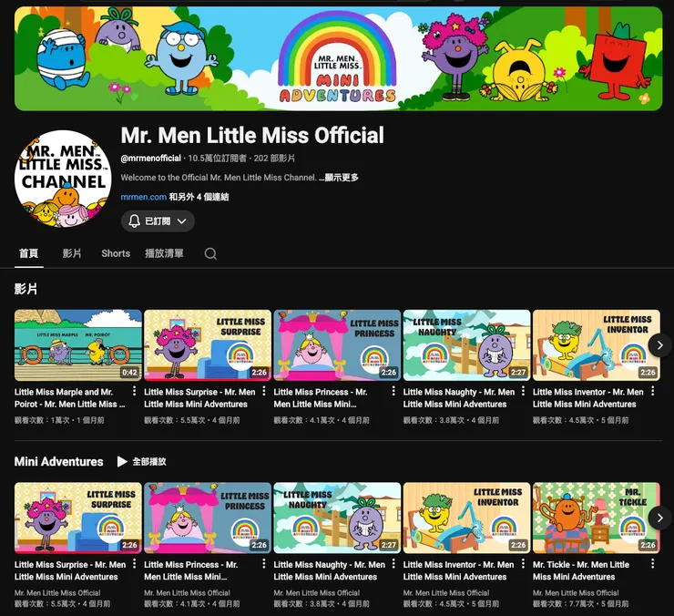Open Little Miss Surprise thumbnail in 影片 row
Image resolution: width=674 pixels, height=616 pixels.
coord(208,345)
